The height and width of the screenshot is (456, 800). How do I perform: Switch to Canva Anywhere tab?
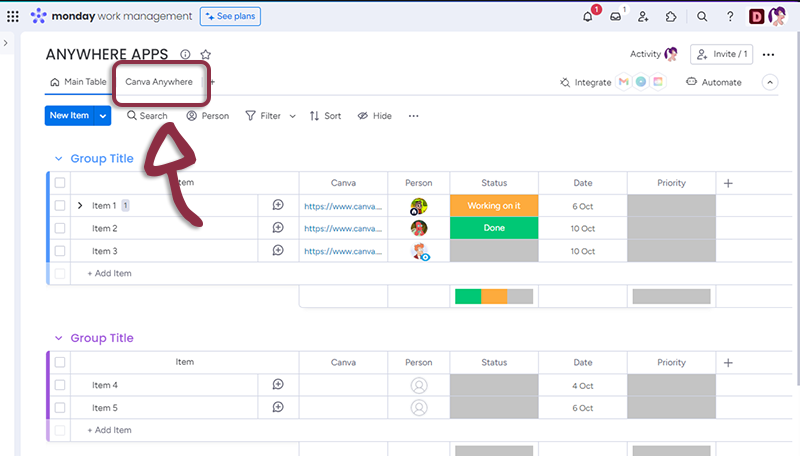[159, 82]
